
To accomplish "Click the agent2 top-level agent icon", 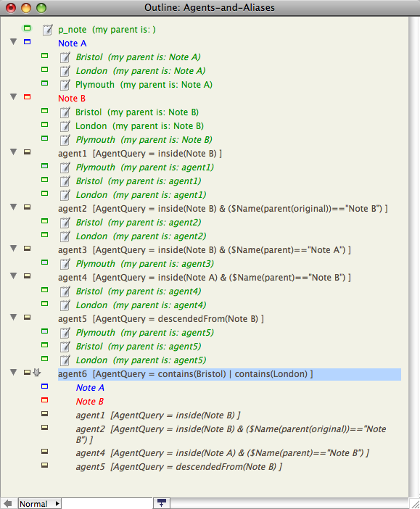I will [28, 207].
